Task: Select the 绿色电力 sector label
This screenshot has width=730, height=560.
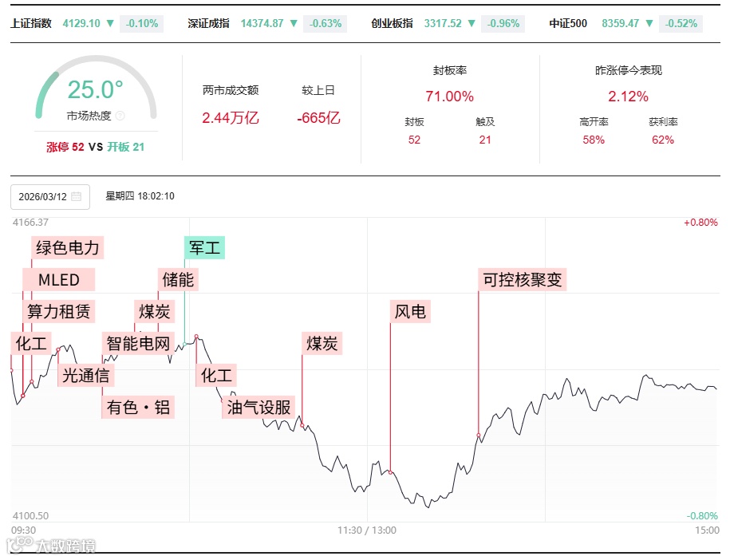Action: click(68, 247)
